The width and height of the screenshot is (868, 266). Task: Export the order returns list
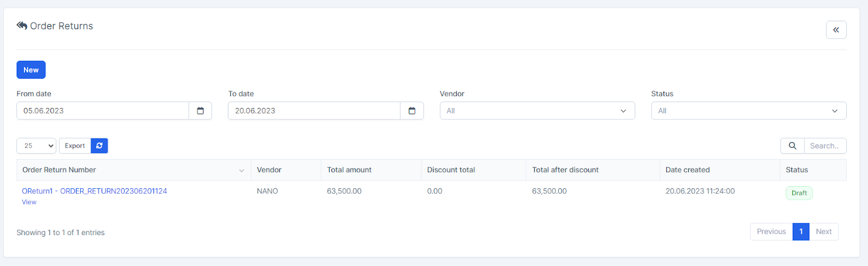(75, 145)
